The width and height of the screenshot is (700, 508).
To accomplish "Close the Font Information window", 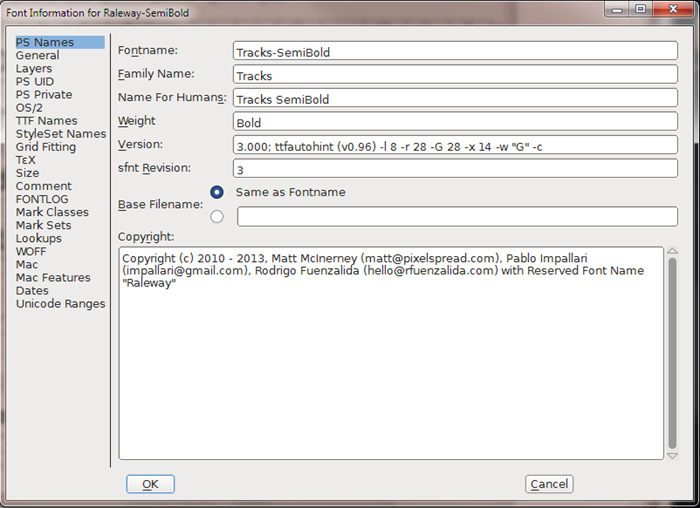I will (x=673, y=9).
